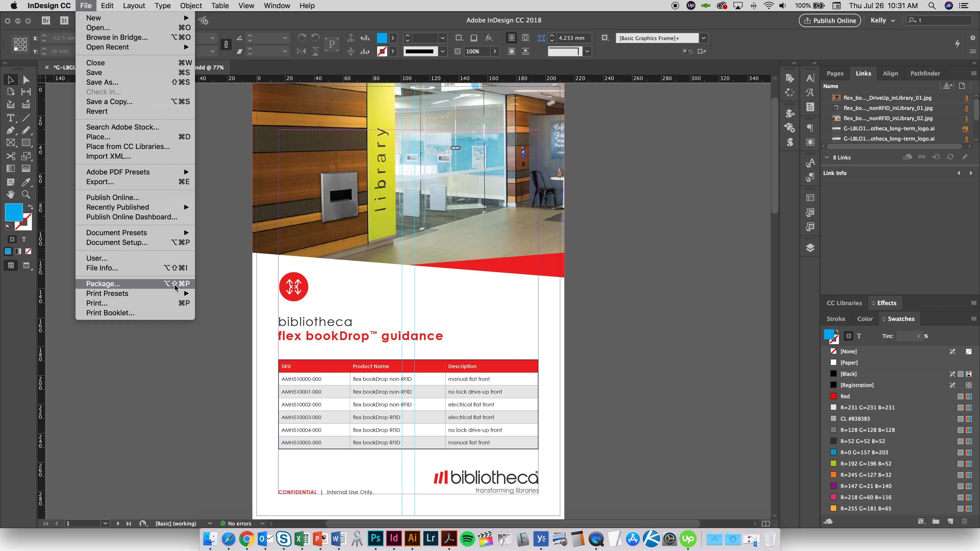Select the Scissors tool
980x551 pixels.
coord(11,156)
